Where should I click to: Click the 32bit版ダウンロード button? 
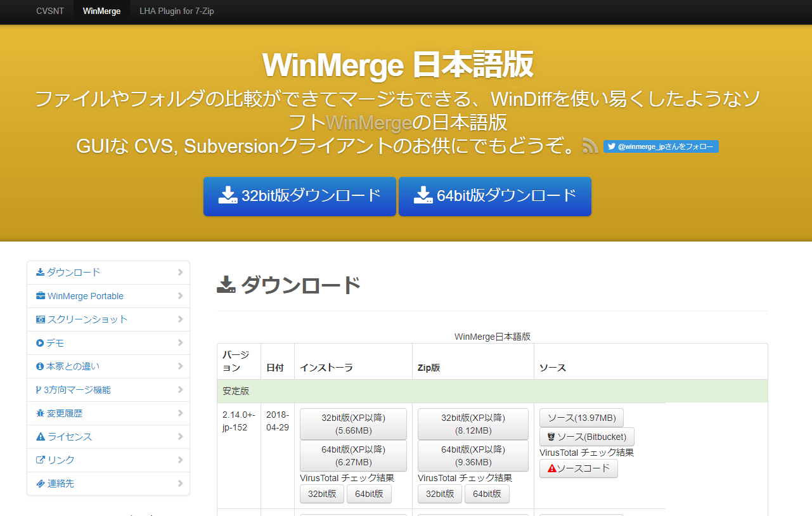point(300,196)
